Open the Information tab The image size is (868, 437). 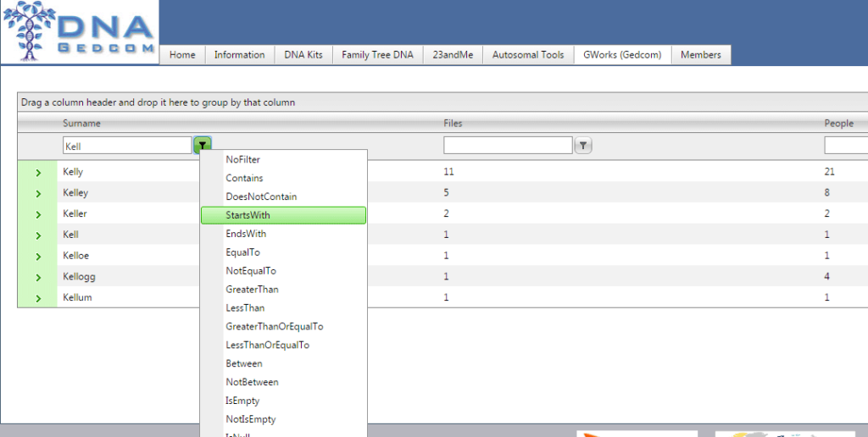pos(239,55)
